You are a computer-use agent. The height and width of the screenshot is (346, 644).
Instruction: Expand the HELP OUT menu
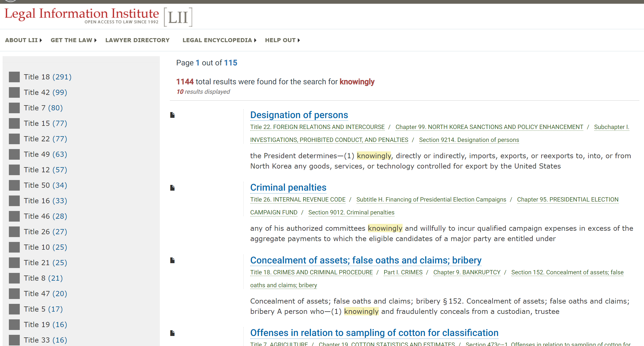click(282, 40)
